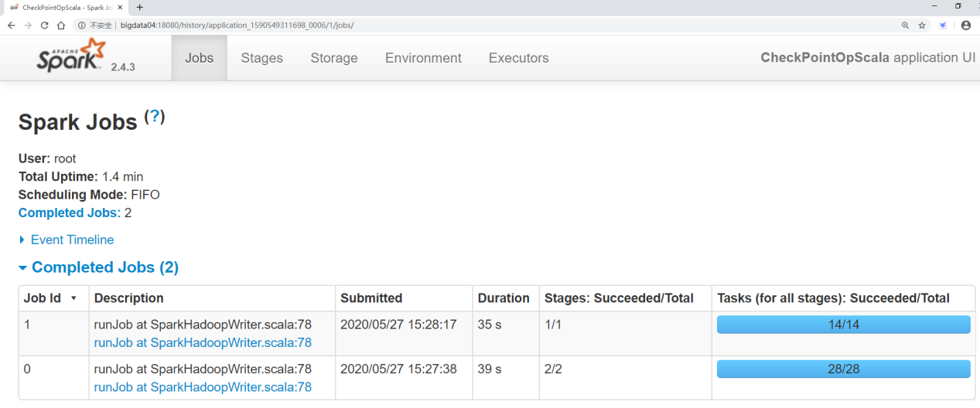Open the Stages tab

pos(262,58)
